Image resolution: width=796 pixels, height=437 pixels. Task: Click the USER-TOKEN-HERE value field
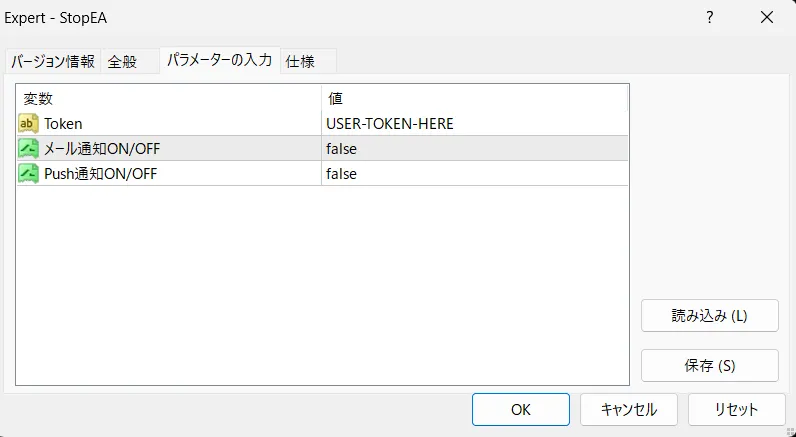pos(390,124)
